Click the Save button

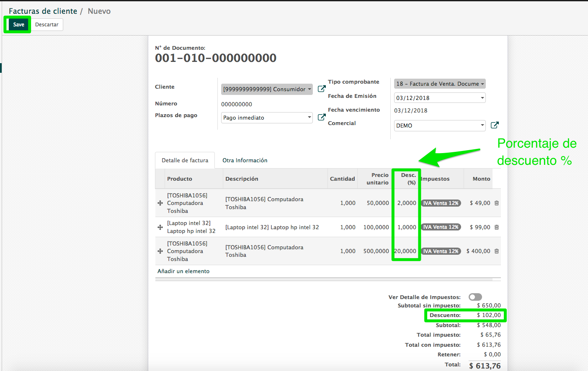18,25
